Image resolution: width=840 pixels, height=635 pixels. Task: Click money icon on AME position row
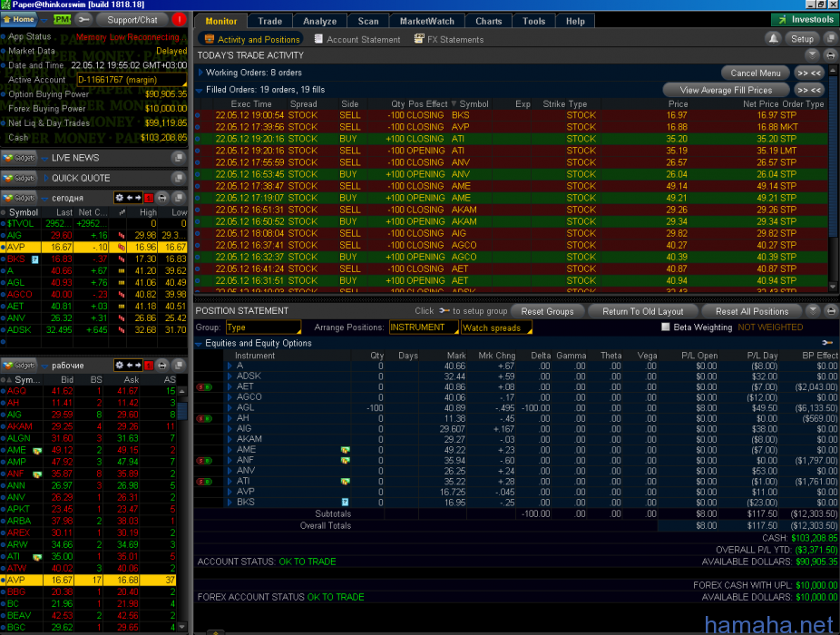(x=346, y=450)
